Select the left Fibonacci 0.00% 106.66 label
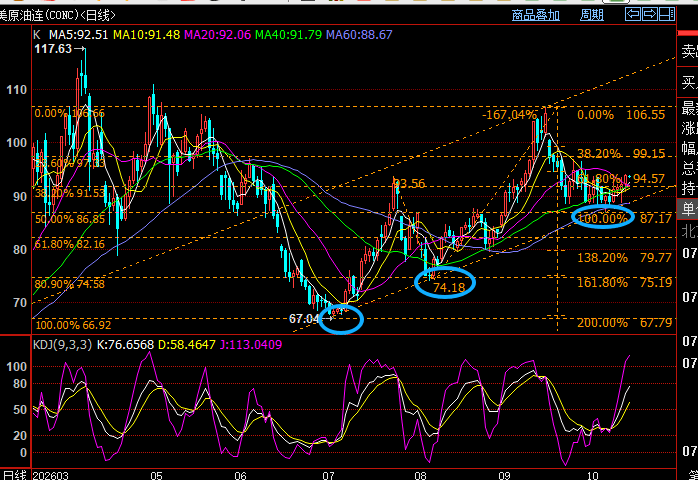The image size is (698, 480). pos(69,113)
